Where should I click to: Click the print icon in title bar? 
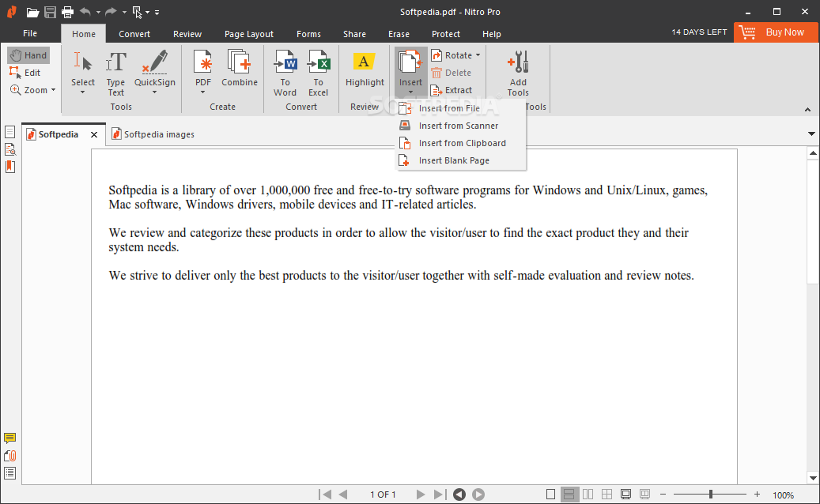point(67,12)
